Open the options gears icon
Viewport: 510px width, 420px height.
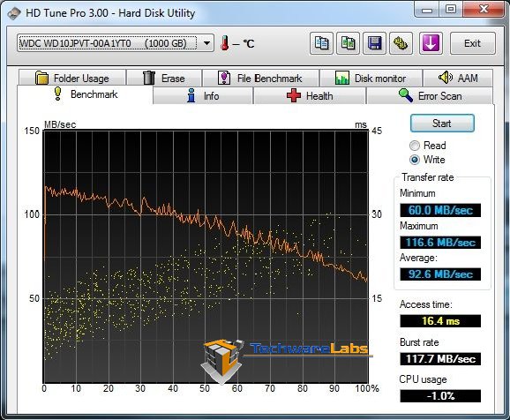(401, 43)
